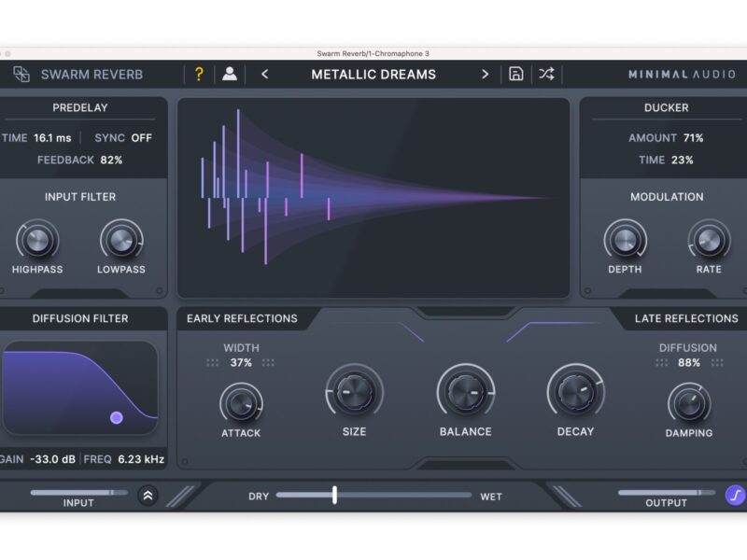Viewport: 747px width, 560px height.
Task: Randomize the preset with the shuffle icon
Action: tap(546, 75)
